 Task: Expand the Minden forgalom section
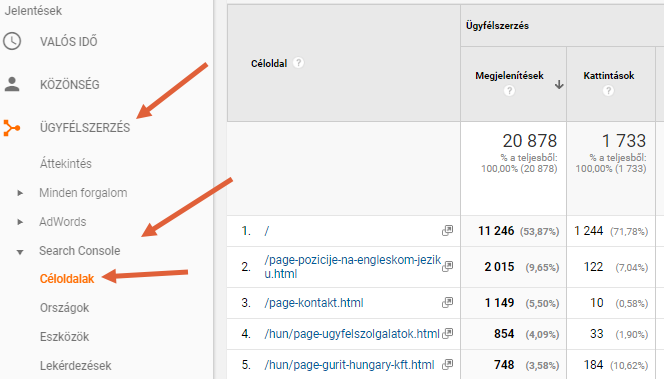20,193
